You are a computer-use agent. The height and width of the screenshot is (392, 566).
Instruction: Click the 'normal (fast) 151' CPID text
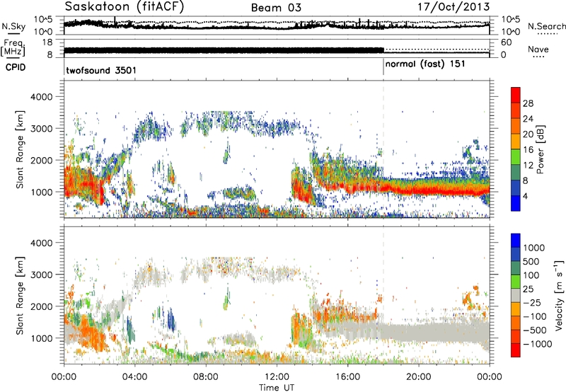pos(425,64)
